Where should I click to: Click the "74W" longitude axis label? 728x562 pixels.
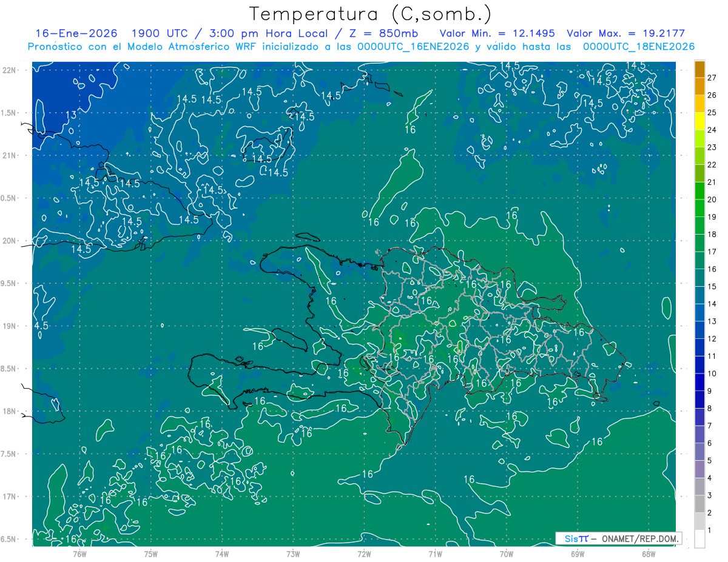tap(222, 554)
